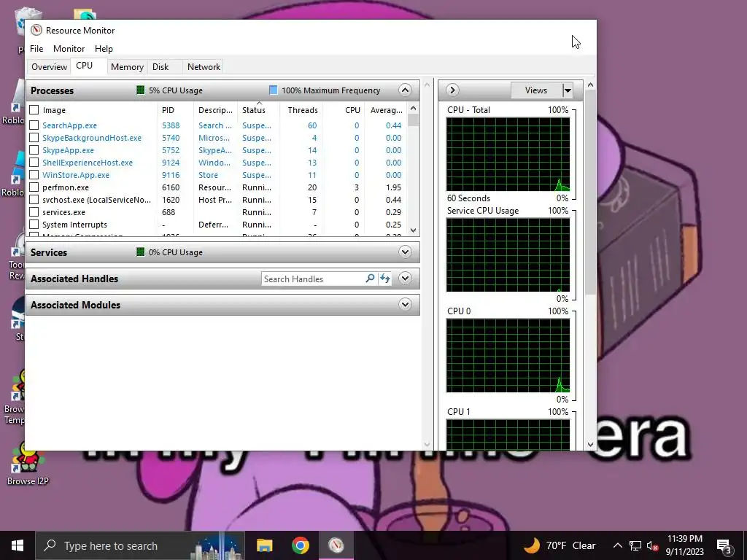This screenshot has height=560, width=747.
Task: Open the Windows Start menu
Action: pyautogui.click(x=18, y=545)
